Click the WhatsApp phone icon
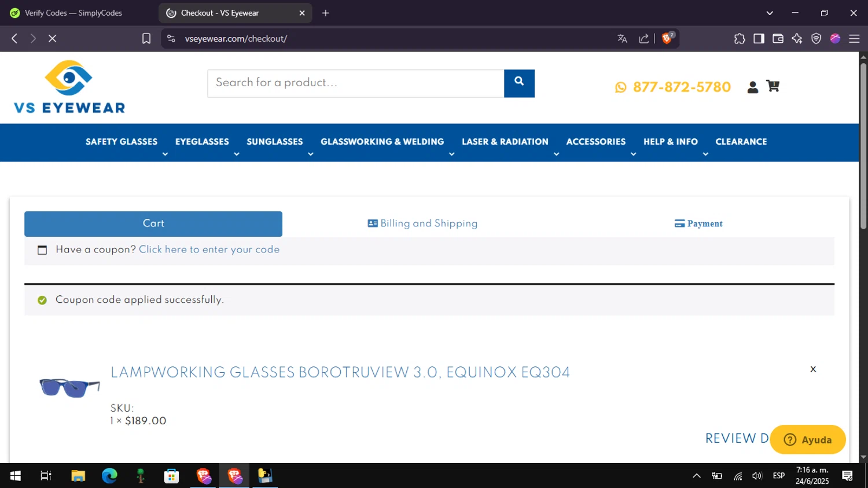Image resolution: width=868 pixels, height=488 pixels. click(620, 87)
